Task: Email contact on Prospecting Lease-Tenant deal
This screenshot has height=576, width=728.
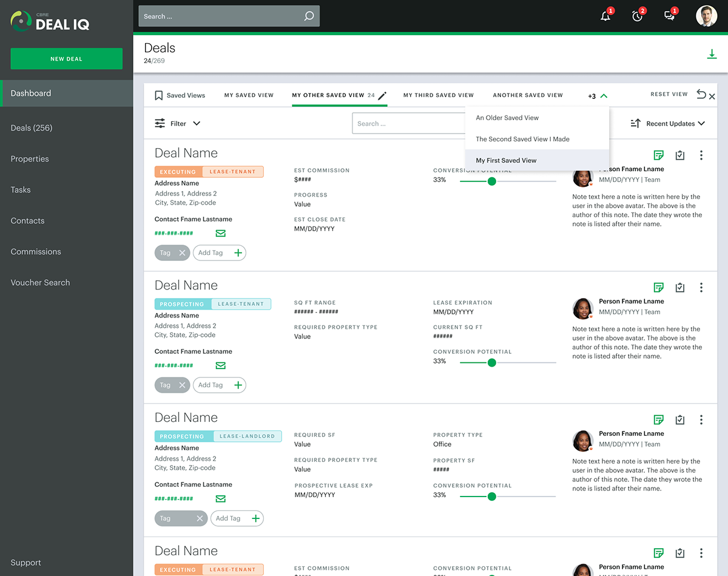Action: pos(221,365)
